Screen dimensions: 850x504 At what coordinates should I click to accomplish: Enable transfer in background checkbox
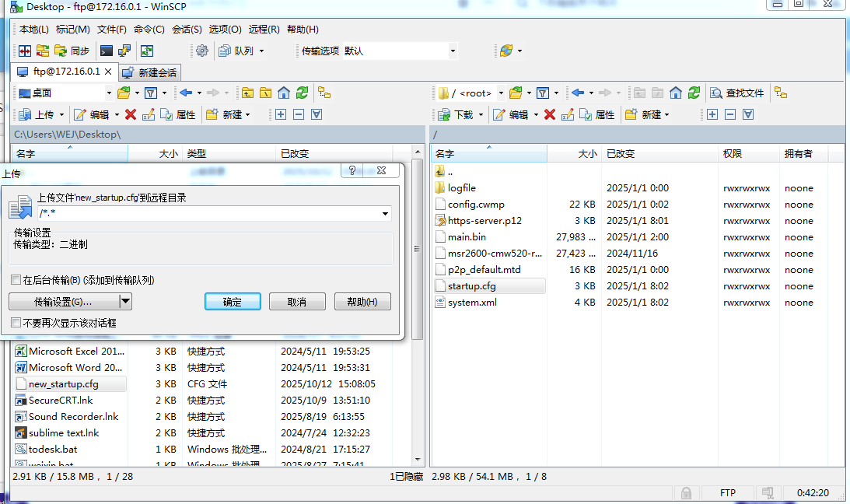click(16, 280)
